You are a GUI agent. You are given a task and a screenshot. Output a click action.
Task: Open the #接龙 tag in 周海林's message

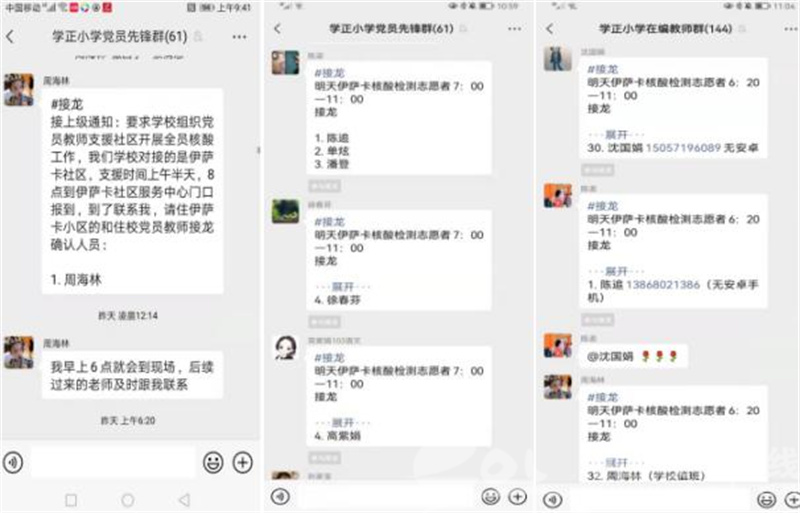603,397
